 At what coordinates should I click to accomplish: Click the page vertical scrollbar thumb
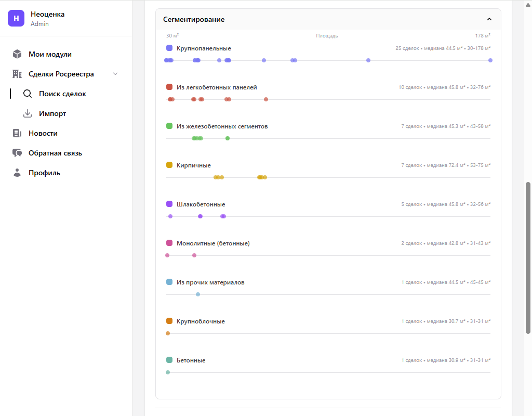[528, 258]
